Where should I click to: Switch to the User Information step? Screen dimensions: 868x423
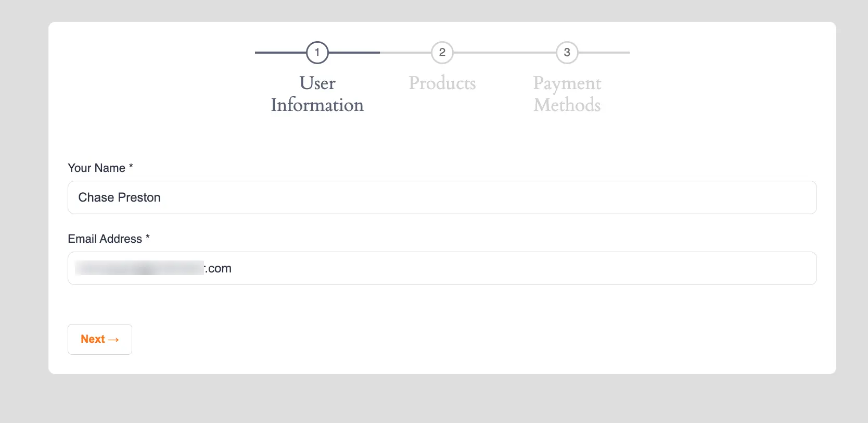(317, 94)
